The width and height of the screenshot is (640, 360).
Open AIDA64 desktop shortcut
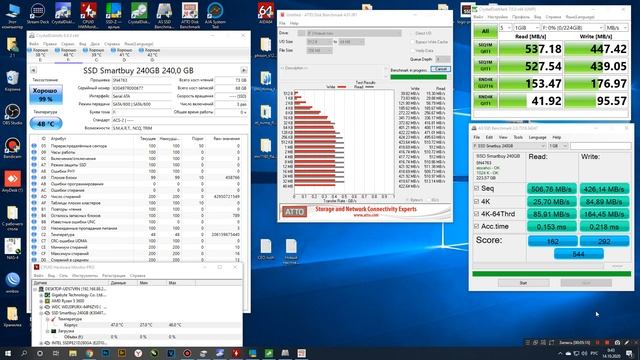[x=266, y=13]
